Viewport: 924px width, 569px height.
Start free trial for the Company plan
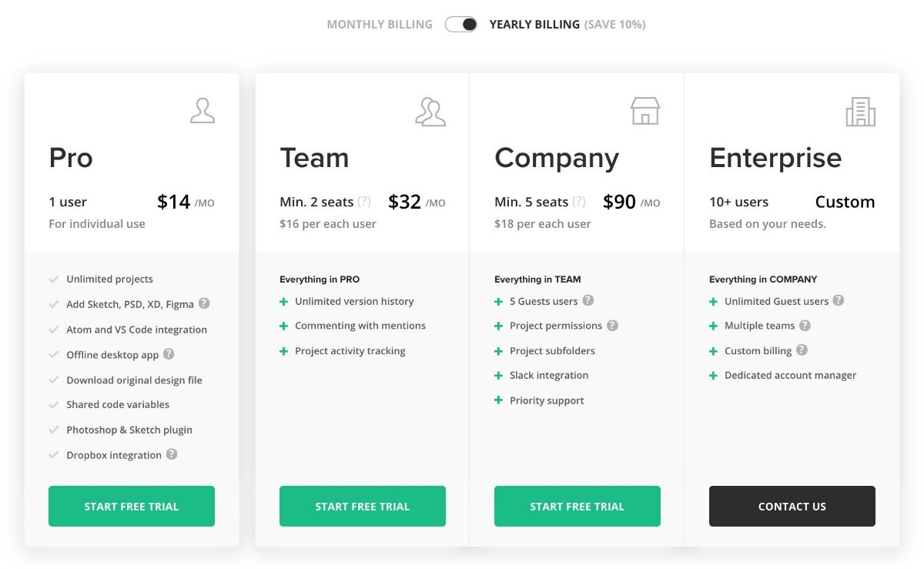click(x=577, y=506)
